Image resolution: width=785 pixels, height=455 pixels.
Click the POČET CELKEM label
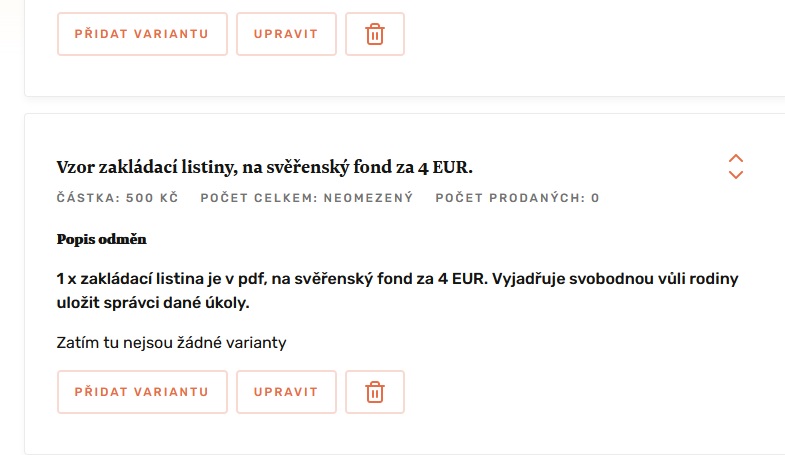[x=259, y=198]
